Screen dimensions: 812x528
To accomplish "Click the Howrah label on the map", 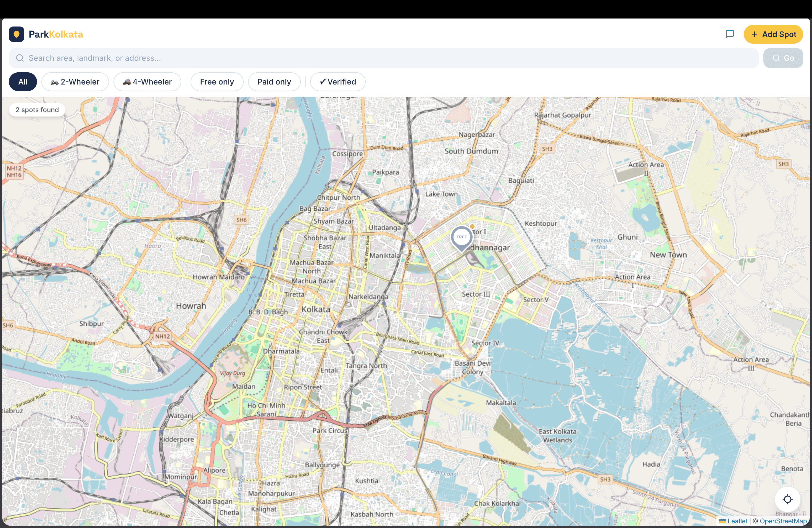I will click(191, 306).
